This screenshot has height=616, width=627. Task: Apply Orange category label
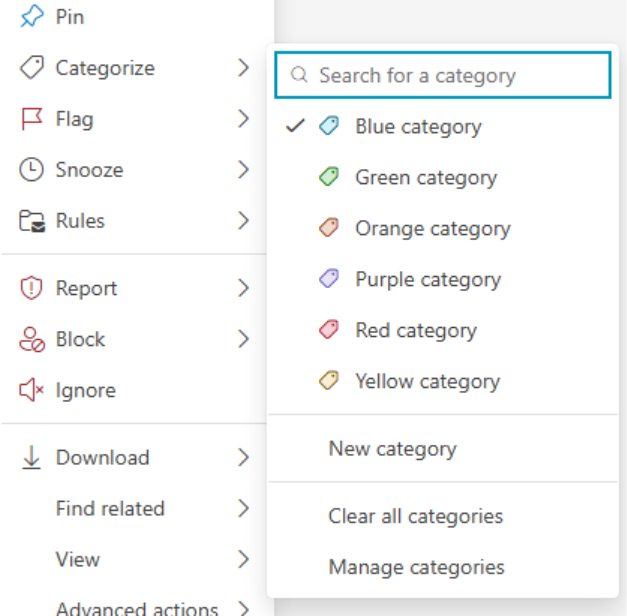coord(443,228)
